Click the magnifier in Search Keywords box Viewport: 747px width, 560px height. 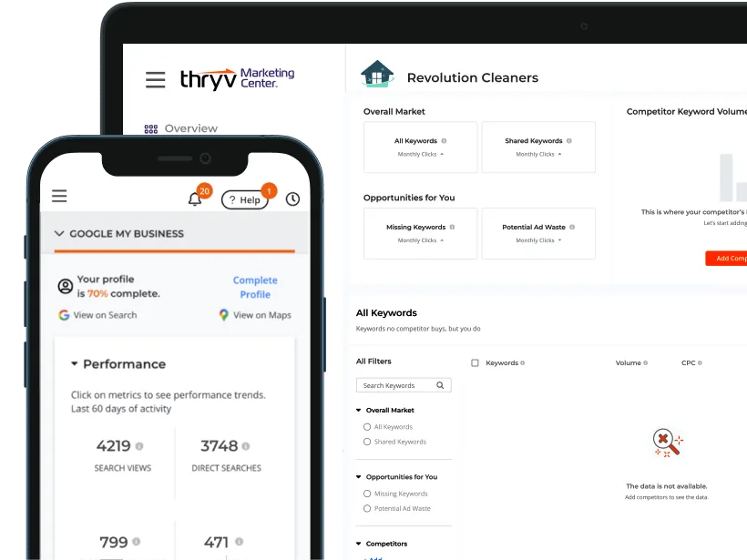[x=441, y=385]
